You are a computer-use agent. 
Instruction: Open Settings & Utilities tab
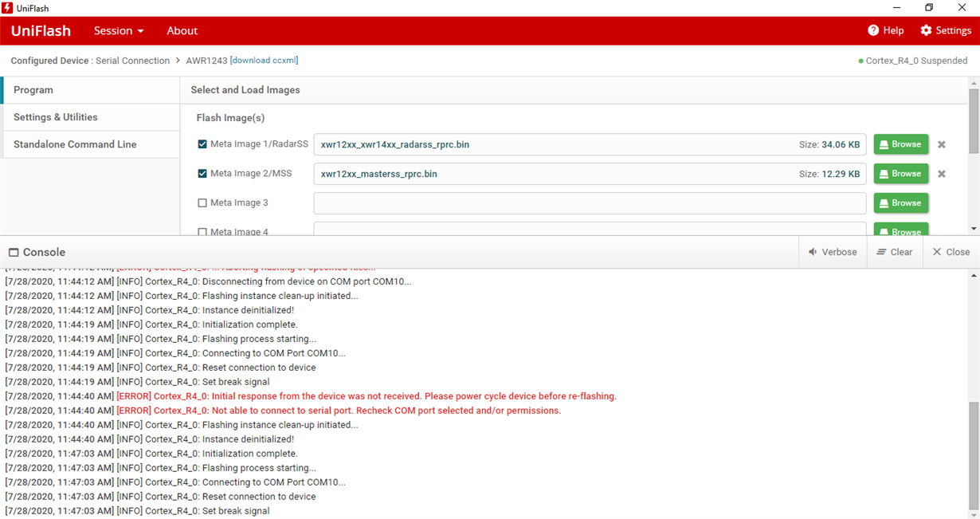click(90, 117)
